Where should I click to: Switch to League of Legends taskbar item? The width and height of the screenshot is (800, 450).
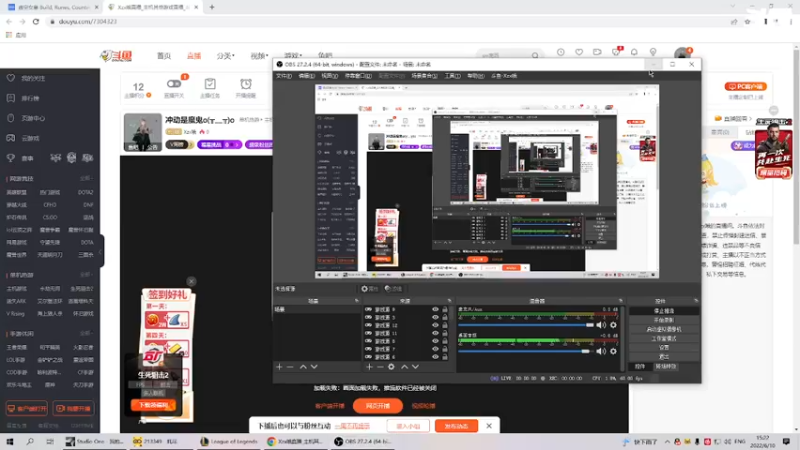pos(229,441)
